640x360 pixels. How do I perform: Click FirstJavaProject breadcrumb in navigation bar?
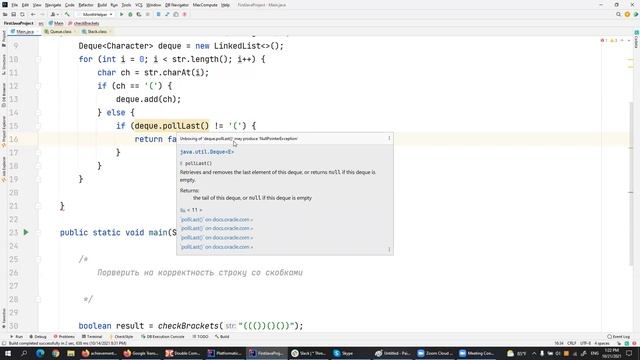click(18, 23)
